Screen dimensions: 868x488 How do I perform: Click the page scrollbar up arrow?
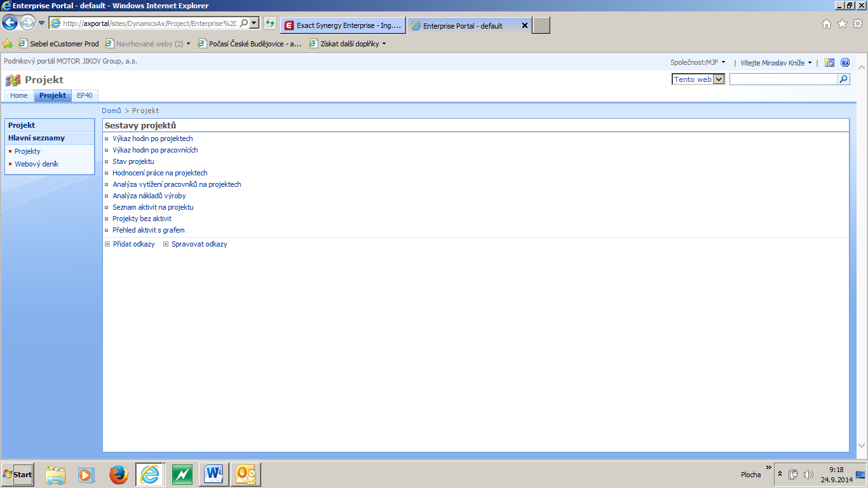862,67
